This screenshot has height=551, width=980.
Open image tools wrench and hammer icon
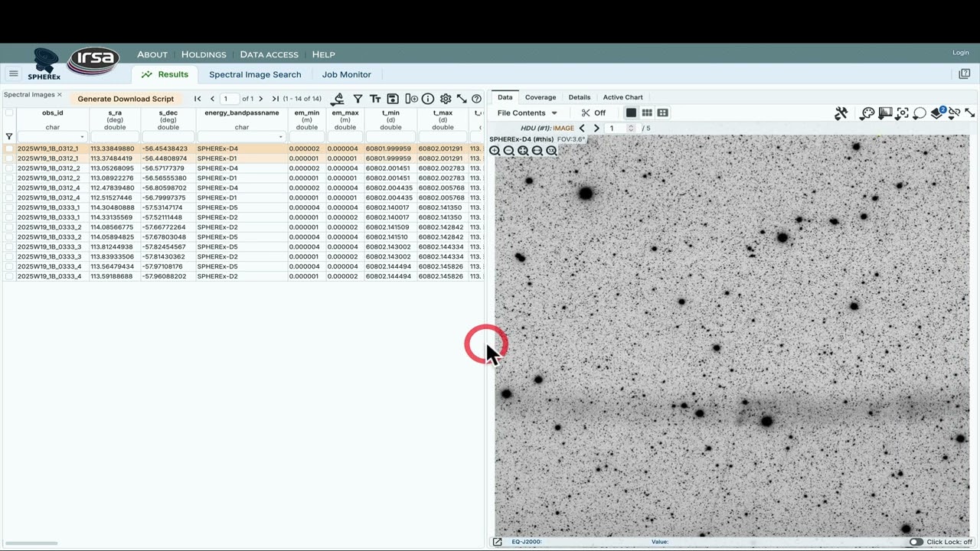(841, 112)
